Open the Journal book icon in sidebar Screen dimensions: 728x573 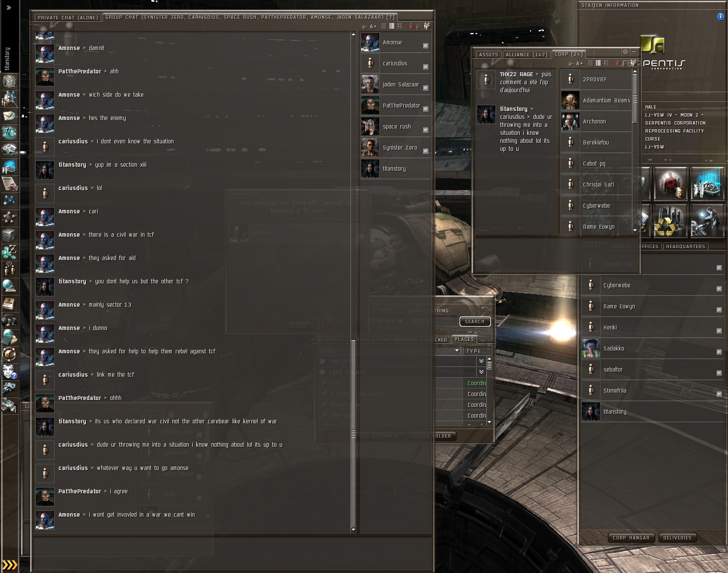(9, 303)
